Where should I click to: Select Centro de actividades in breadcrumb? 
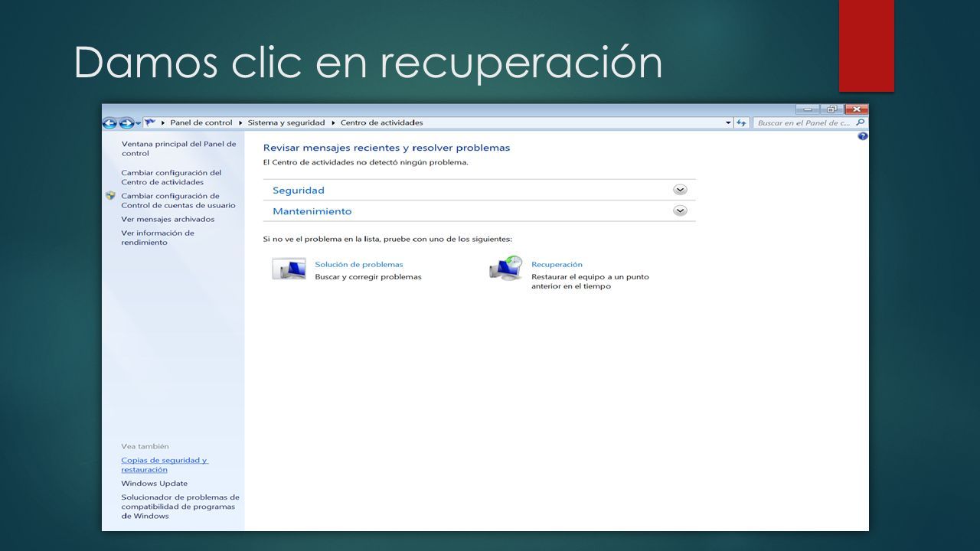(381, 122)
